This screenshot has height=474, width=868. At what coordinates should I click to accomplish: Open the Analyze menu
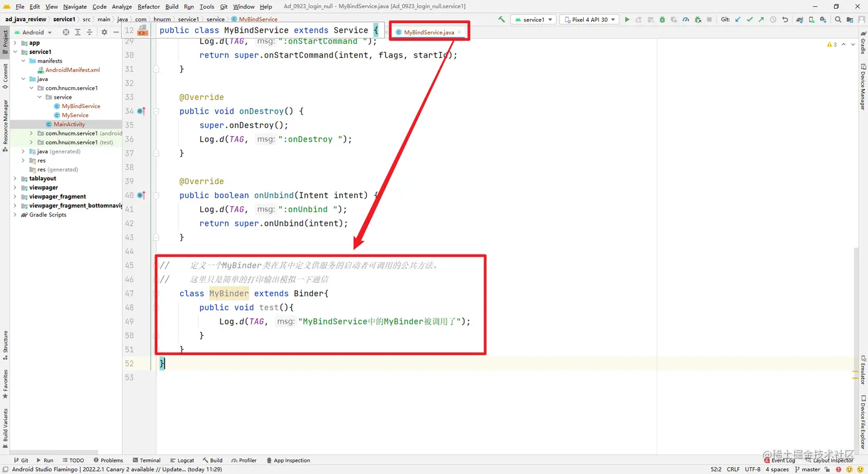(122, 6)
